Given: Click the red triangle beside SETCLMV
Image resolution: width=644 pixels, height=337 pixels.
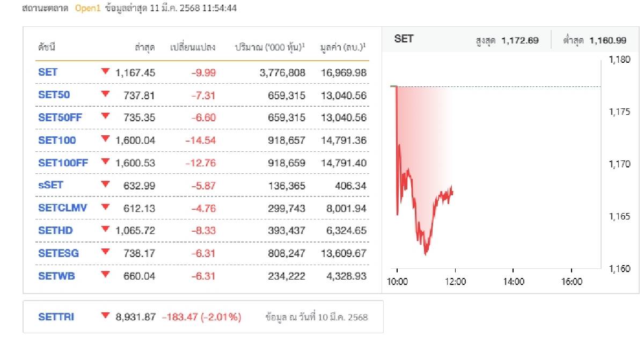Looking at the screenshot, I should point(105,207).
